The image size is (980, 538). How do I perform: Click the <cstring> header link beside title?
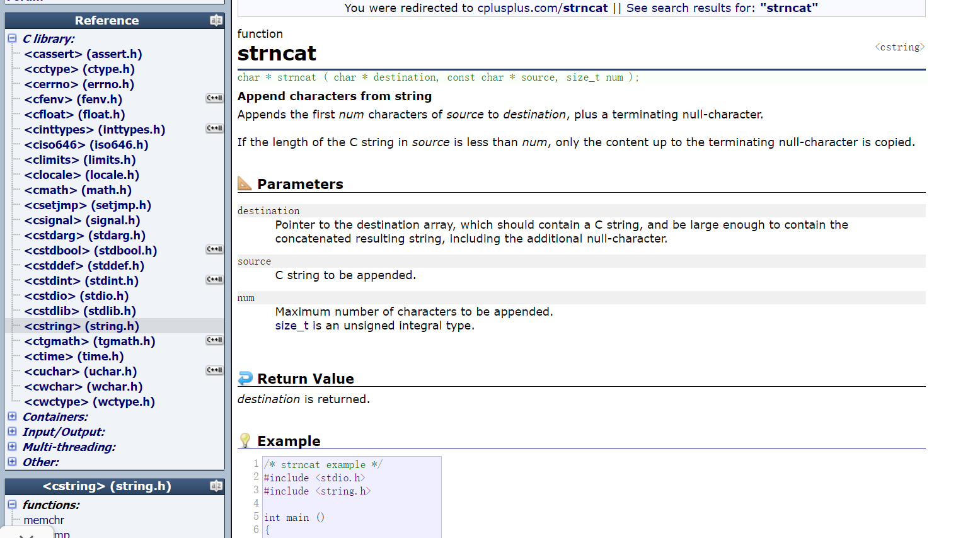[x=900, y=47]
